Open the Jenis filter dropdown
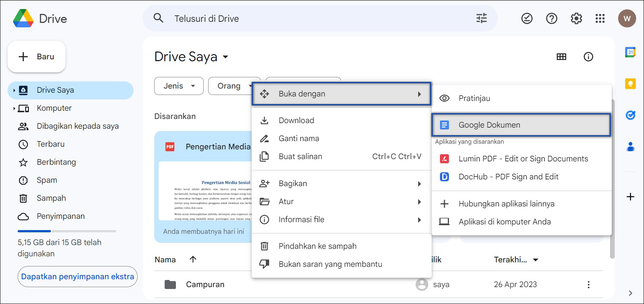Image resolution: width=644 pixels, height=304 pixels. coord(179,86)
